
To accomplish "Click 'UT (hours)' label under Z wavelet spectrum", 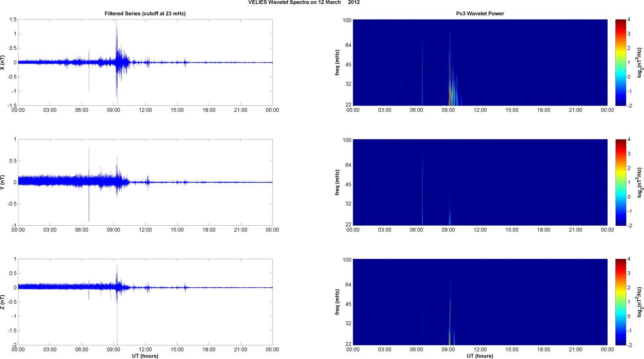I will pos(480,356).
